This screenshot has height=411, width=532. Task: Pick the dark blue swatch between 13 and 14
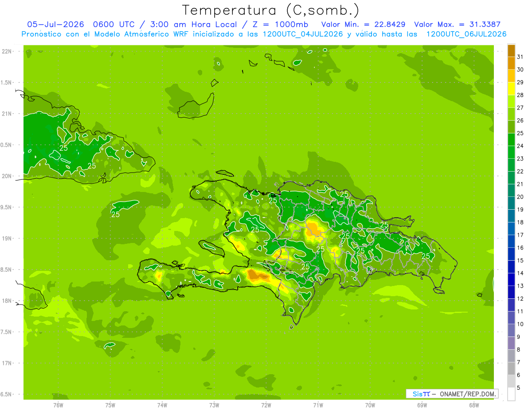pos(511,279)
